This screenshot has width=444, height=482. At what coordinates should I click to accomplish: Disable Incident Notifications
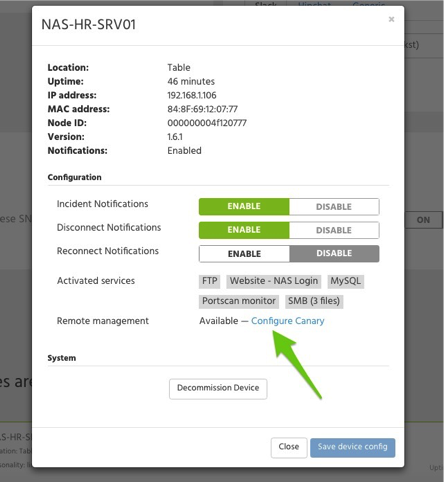tap(334, 207)
